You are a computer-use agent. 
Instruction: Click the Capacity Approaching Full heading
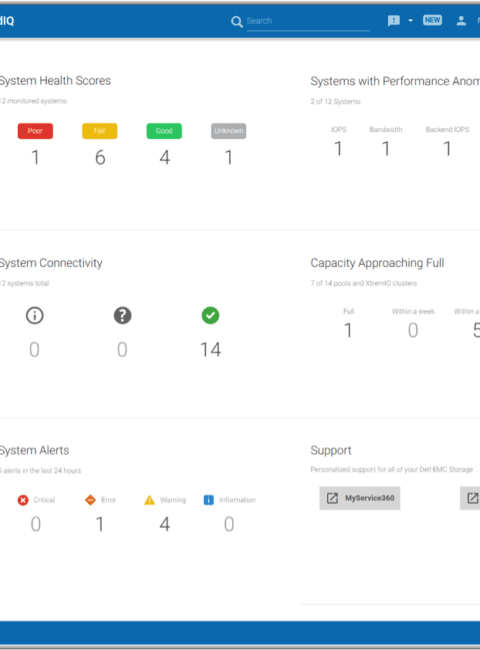coord(377,263)
